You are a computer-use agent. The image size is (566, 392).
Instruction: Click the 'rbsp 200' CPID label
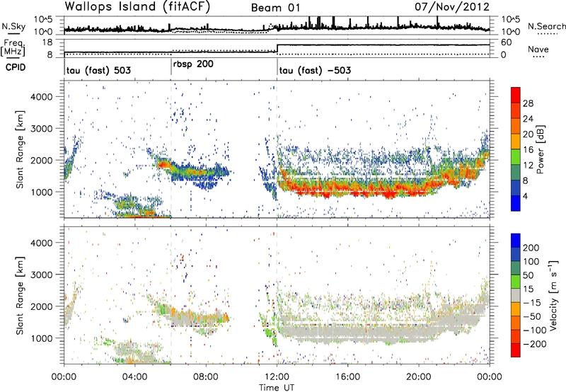tap(193, 64)
